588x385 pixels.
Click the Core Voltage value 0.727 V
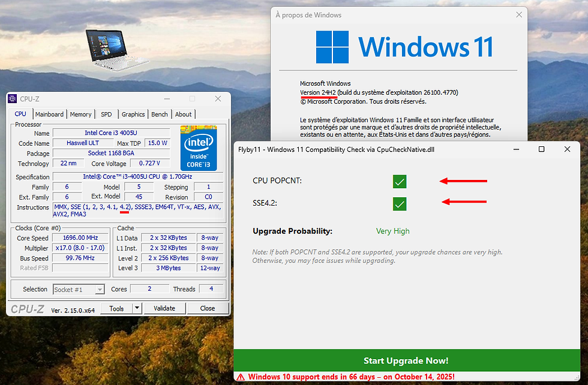[149, 163]
